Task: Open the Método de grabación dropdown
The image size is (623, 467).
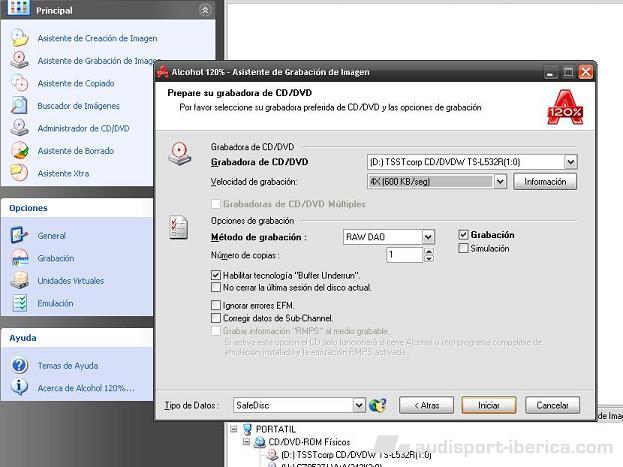Action: tap(428, 237)
